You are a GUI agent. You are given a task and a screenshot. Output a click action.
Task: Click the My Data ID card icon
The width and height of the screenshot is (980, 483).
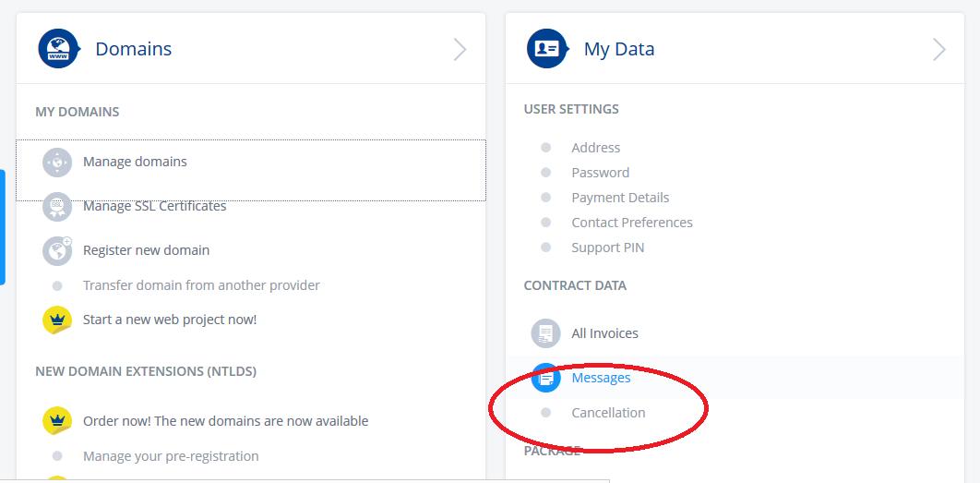click(x=546, y=49)
